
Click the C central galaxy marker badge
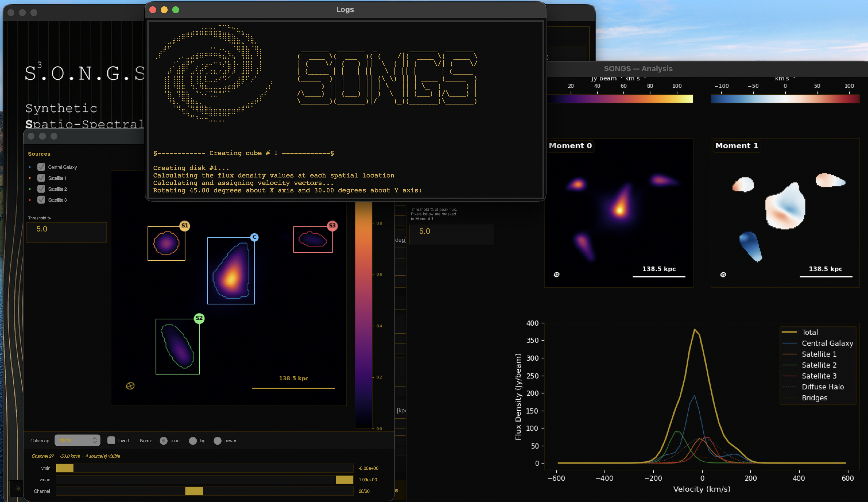[255, 237]
